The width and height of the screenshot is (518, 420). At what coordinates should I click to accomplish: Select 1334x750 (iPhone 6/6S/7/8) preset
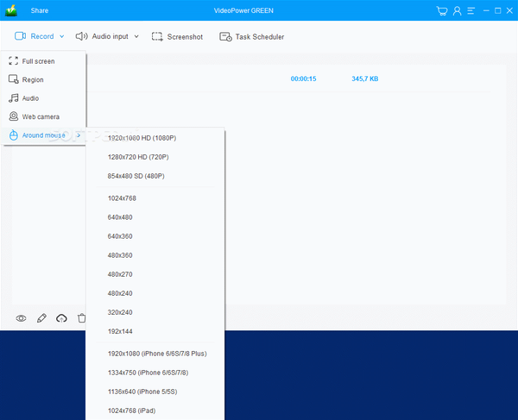(x=155, y=373)
